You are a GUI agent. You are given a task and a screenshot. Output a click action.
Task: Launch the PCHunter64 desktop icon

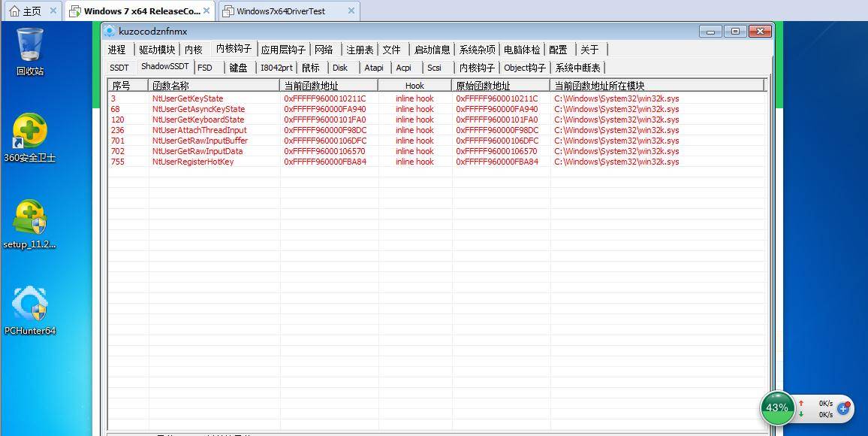point(29,310)
